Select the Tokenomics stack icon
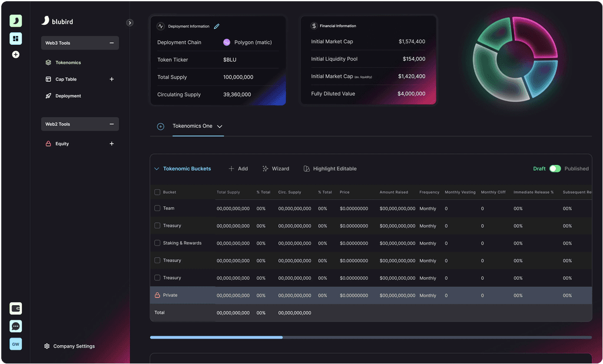The height and width of the screenshot is (364, 603). 49,62
